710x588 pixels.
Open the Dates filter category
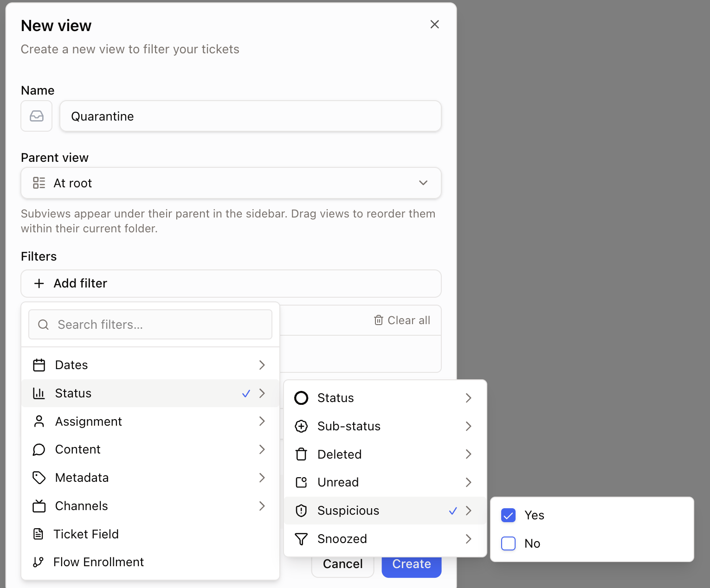tap(150, 365)
